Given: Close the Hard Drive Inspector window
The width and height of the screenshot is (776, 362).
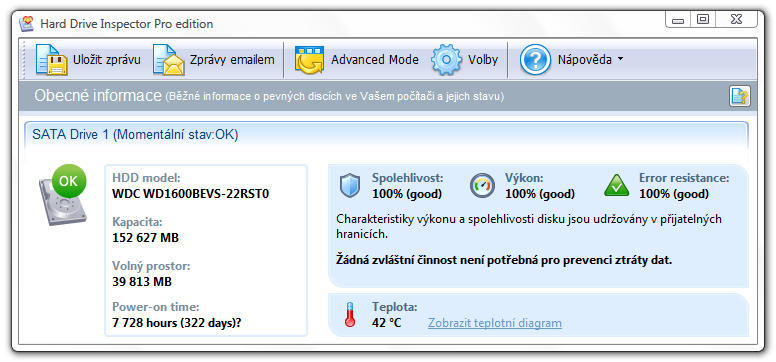Looking at the screenshot, I should [736, 19].
